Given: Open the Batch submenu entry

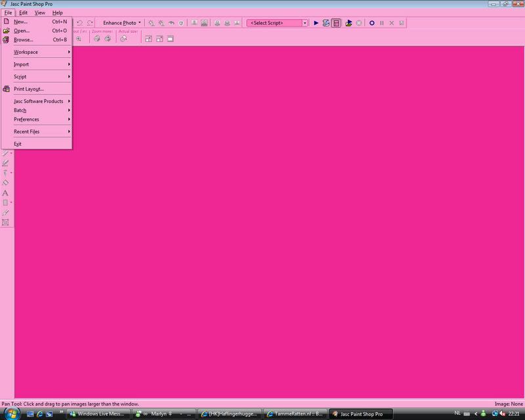Looking at the screenshot, I should (x=37, y=110).
